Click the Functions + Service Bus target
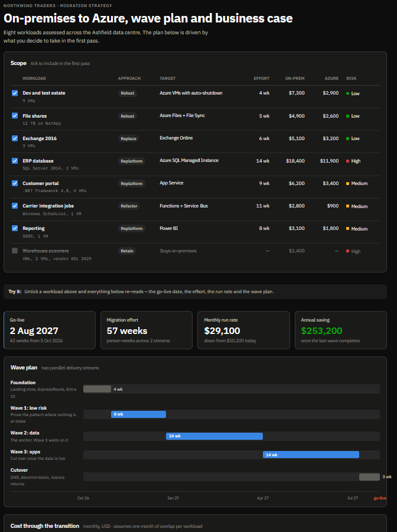 [x=183, y=206]
